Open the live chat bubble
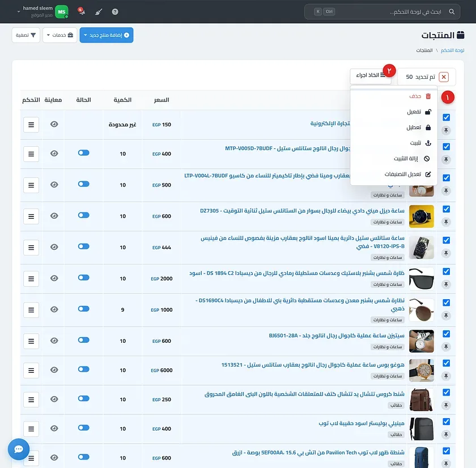 pos(19,449)
